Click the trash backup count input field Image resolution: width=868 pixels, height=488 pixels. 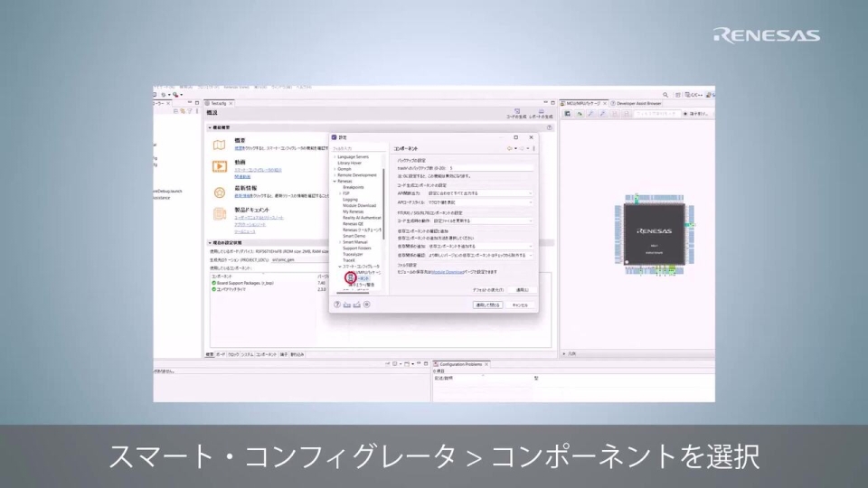click(x=490, y=168)
